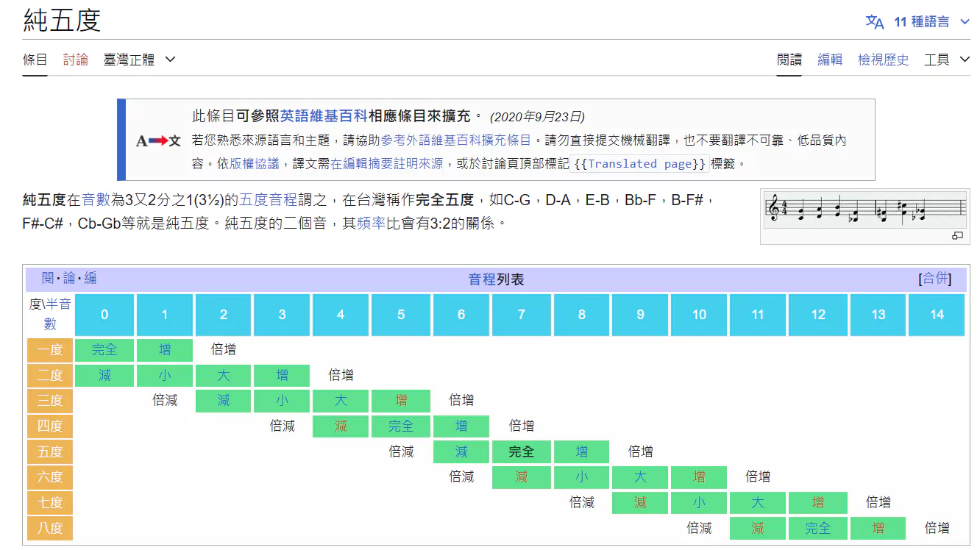Open 增 in the 二度 row
The image size is (980, 550).
point(283,376)
